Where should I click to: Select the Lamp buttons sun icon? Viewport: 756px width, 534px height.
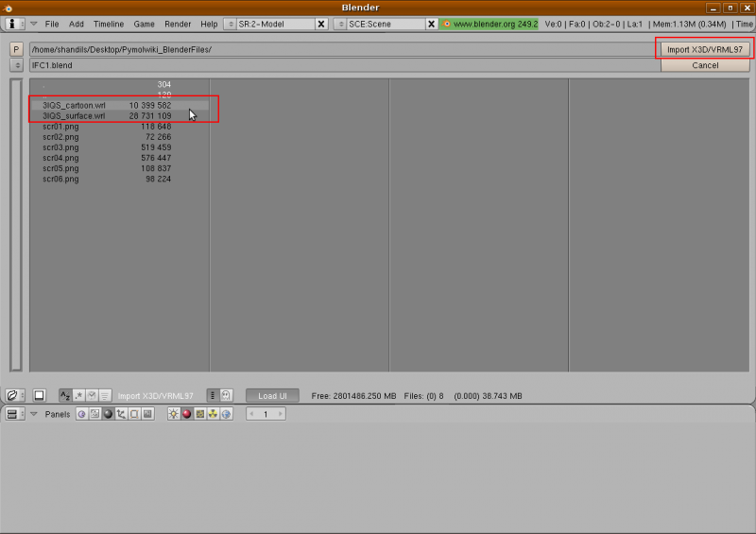click(x=174, y=414)
